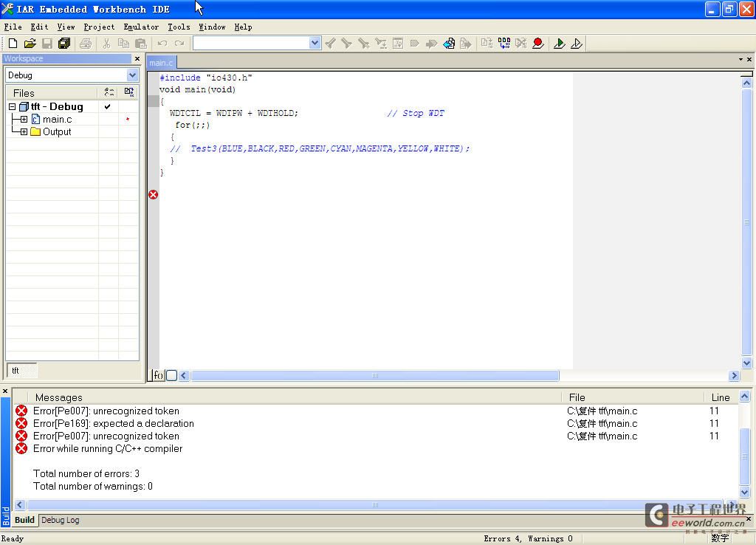Start Download and Debug green arrow icon
This screenshot has width=756, height=545.
point(560,44)
